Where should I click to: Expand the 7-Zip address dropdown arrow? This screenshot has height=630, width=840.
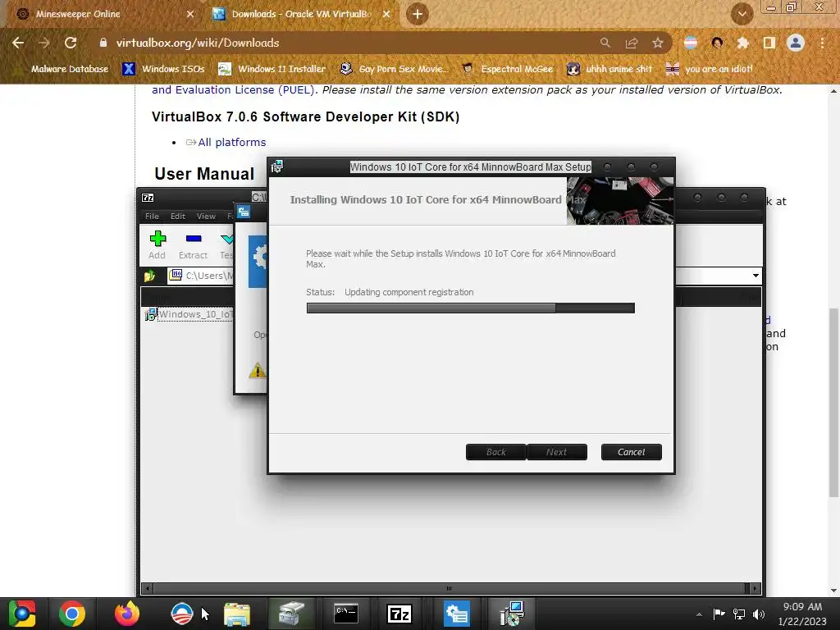[x=756, y=276]
